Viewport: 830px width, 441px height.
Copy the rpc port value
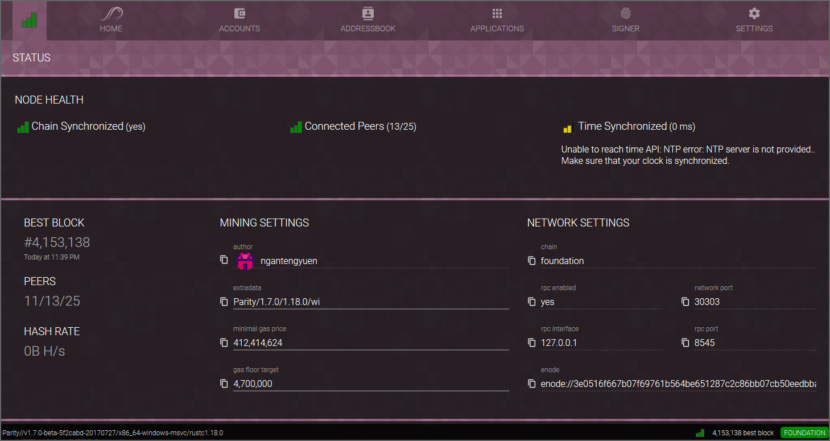pyautogui.click(x=685, y=343)
